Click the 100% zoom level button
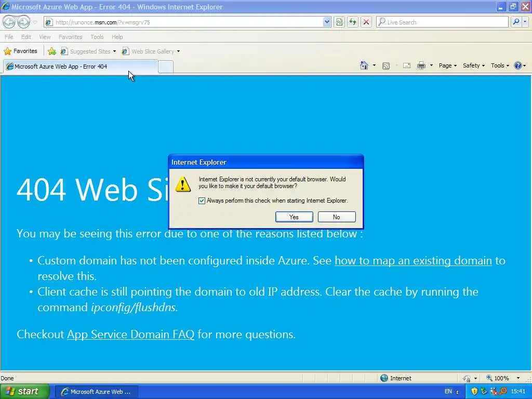This screenshot has height=399, width=532. click(x=498, y=378)
